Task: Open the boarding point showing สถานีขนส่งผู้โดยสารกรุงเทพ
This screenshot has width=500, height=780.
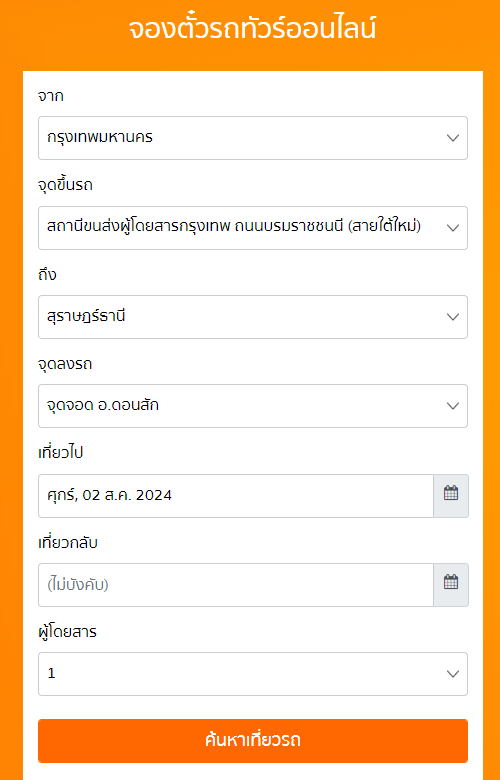Action: 253,228
